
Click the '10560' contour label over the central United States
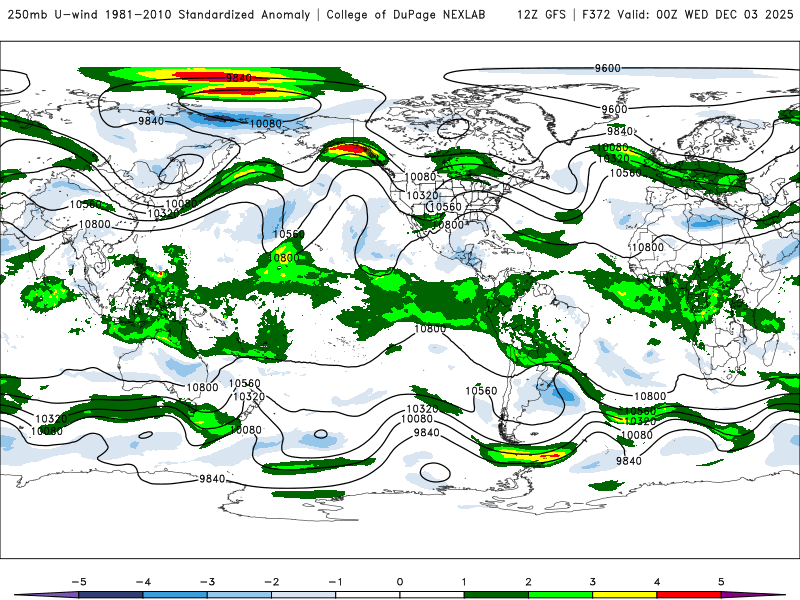(446, 207)
